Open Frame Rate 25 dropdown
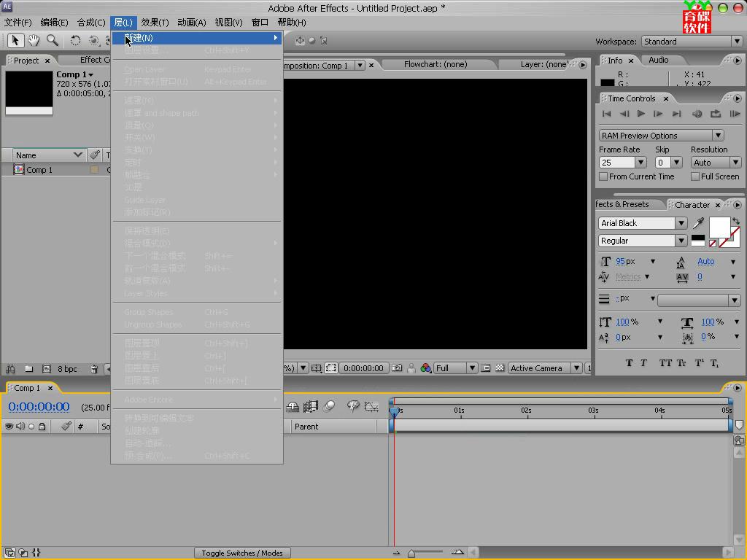This screenshot has width=747, height=560. click(x=622, y=163)
